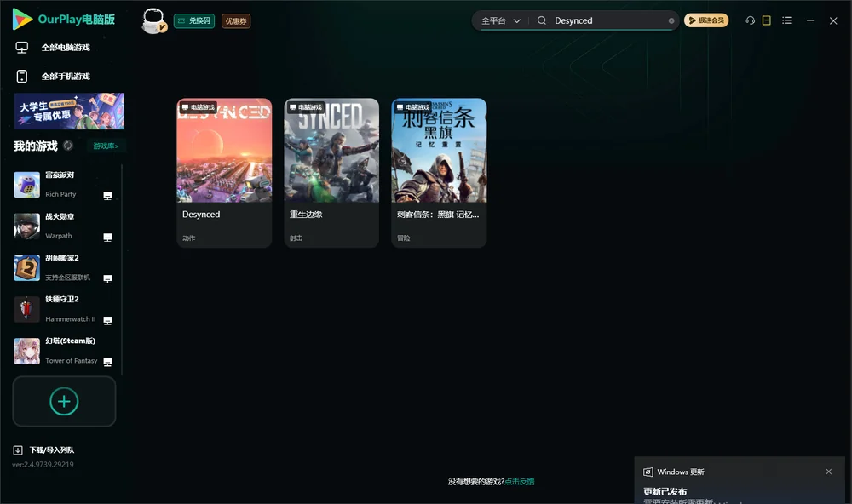Image resolution: width=852 pixels, height=504 pixels.
Task: Clear the search text with the x icon
Action: click(x=671, y=20)
